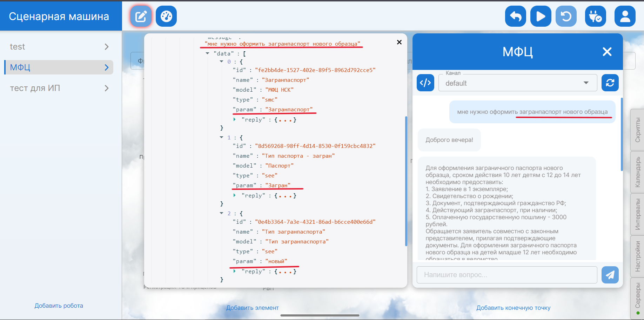This screenshot has height=320, width=644.
Task: Open the user profile icon
Action: [625, 16]
